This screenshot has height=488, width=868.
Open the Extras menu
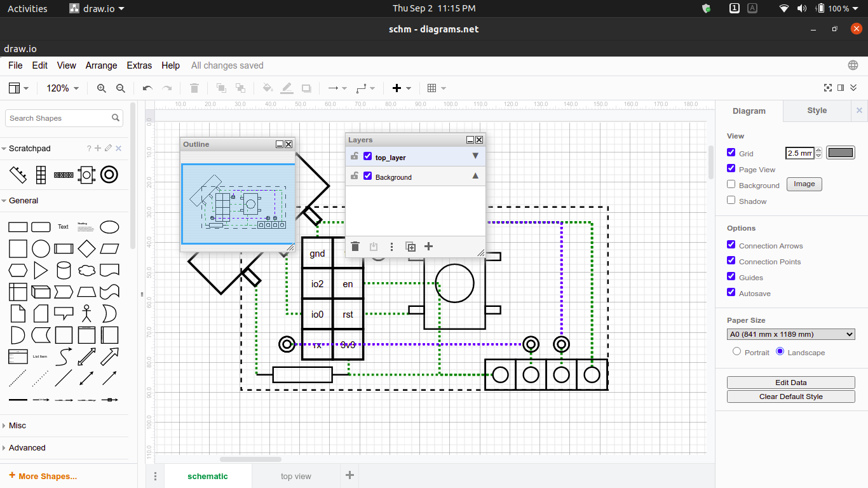point(139,65)
